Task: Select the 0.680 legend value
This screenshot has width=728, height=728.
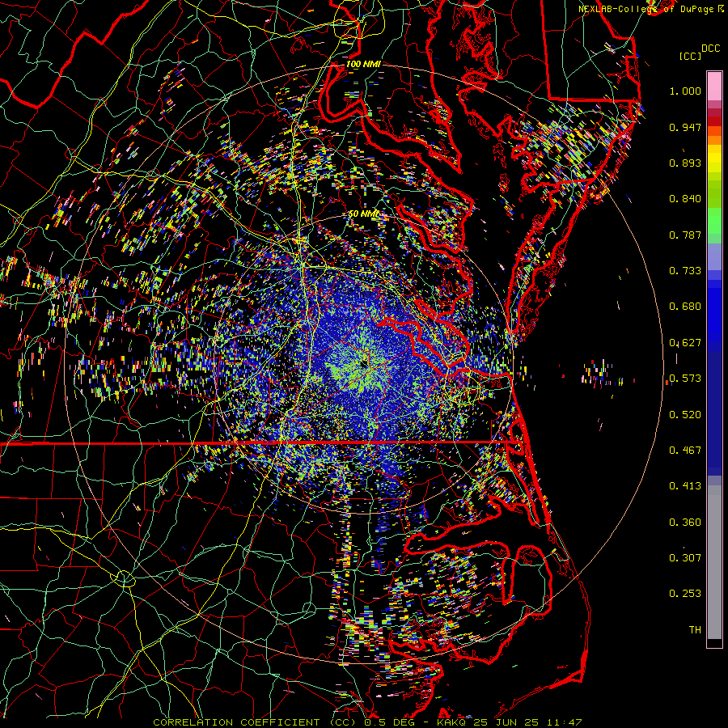Action: click(685, 307)
